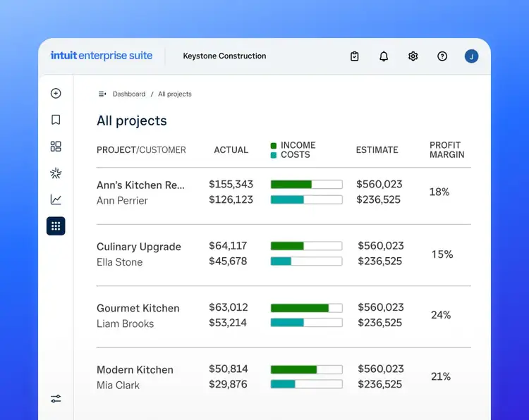
Task: Open the customize sliders icon at sidebar bottom
Action: pyautogui.click(x=56, y=399)
